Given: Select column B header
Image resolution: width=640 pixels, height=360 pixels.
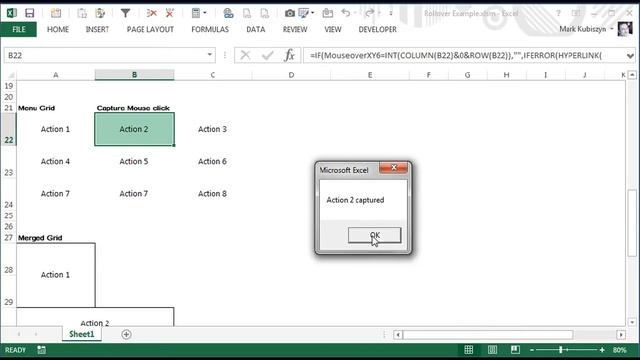Looking at the screenshot, I should pyautogui.click(x=134, y=75).
